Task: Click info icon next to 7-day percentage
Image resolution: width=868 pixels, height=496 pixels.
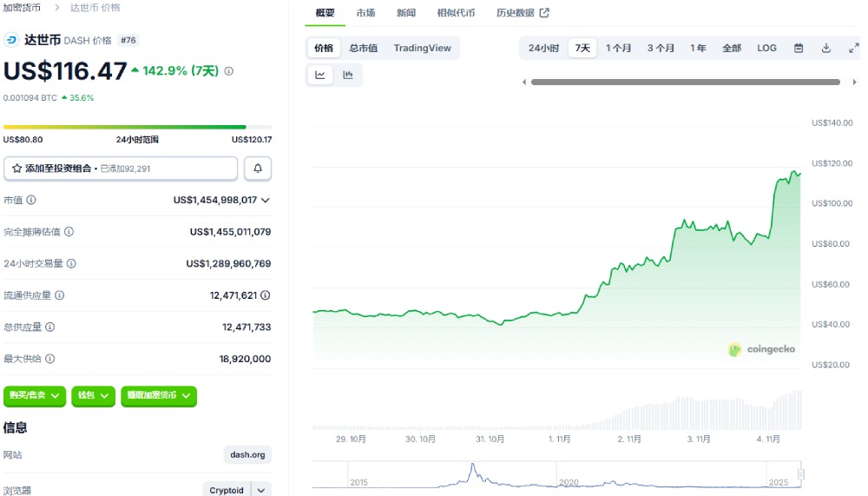Action: 228,71
